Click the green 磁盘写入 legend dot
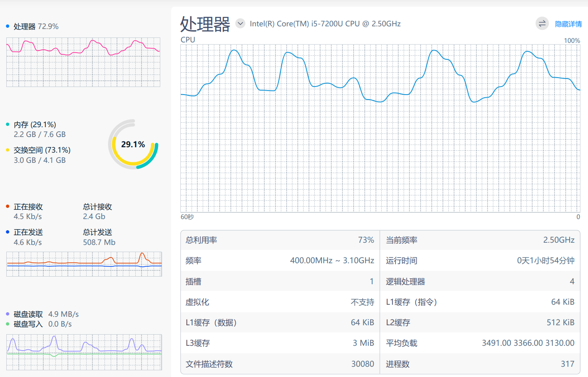This screenshot has width=588, height=377. pos(7,324)
